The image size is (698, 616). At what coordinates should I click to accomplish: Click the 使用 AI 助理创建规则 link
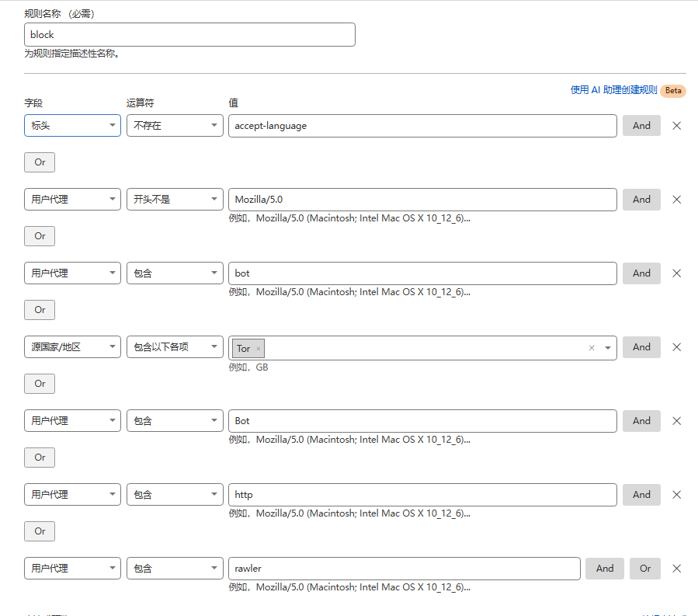[613, 90]
